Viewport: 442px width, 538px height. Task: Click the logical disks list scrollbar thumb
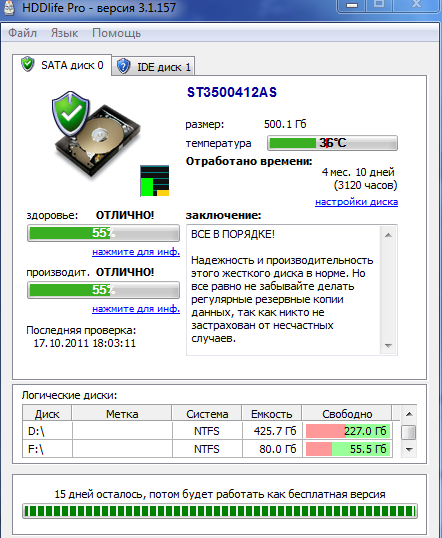pyautogui.click(x=408, y=432)
